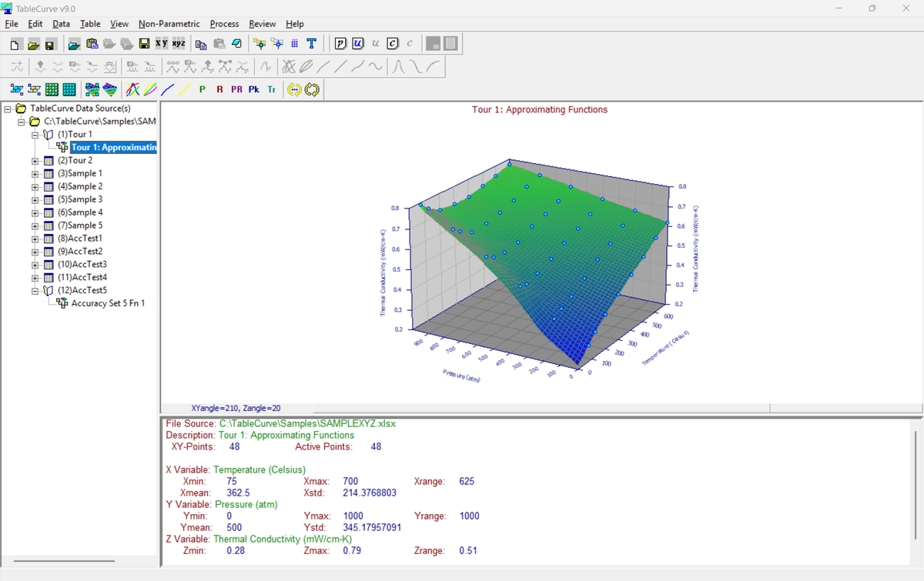Click the XYZ data toolbar icon
The width and height of the screenshot is (924, 581).
tap(178, 44)
